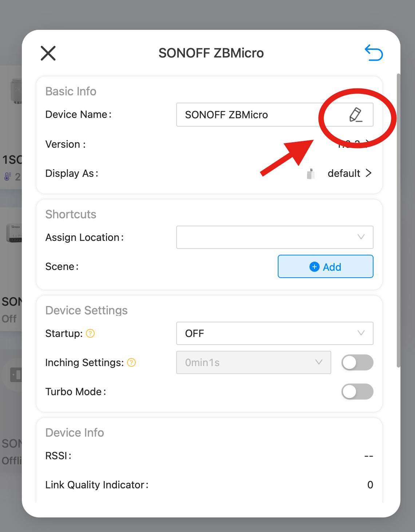The image size is (415, 532).
Task: Open the Startup OFF dropdown
Action: (274, 333)
